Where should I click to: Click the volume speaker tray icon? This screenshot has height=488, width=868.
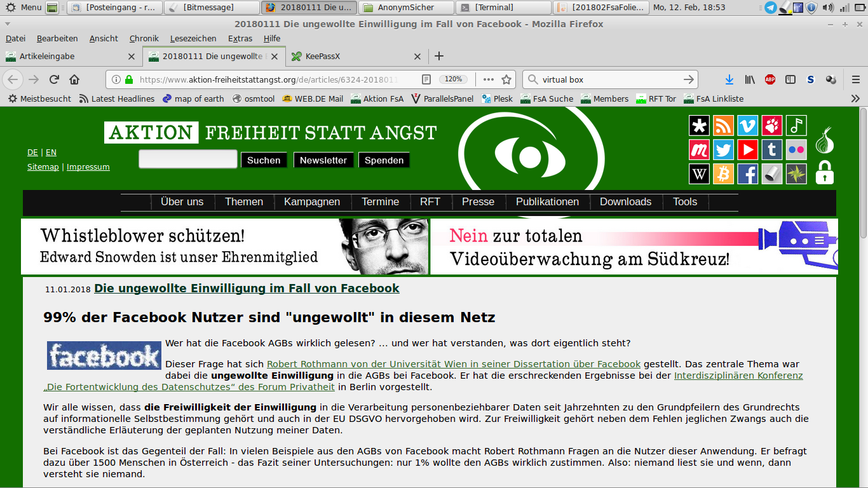pyautogui.click(x=827, y=8)
